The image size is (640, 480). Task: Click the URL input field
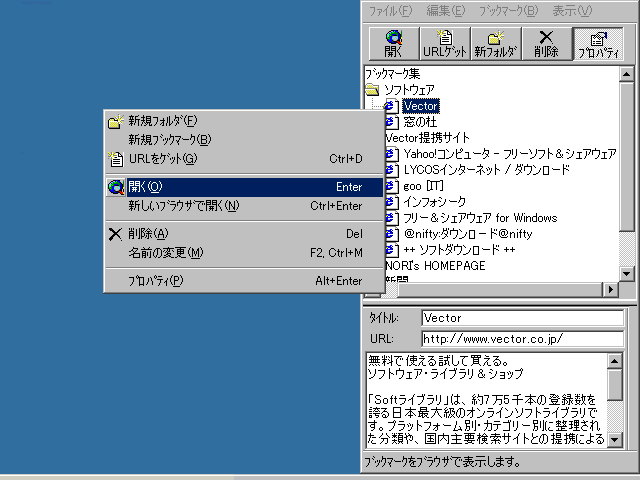(522, 339)
